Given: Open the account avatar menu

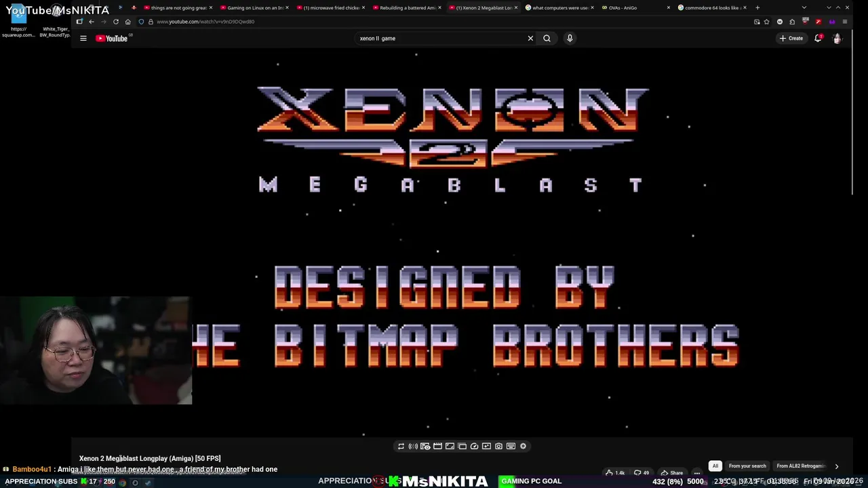Looking at the screenshot, I should click(837, 39).
